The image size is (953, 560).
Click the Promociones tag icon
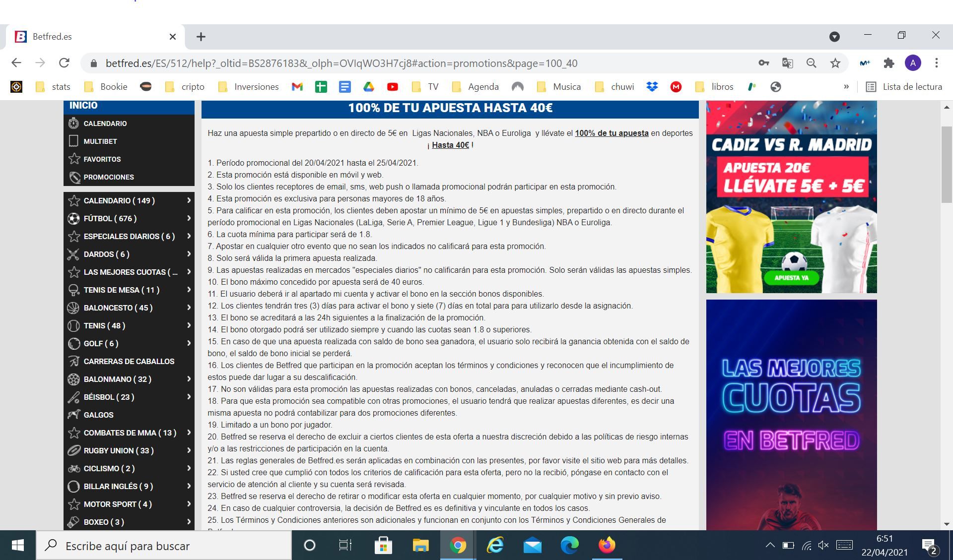74,177
